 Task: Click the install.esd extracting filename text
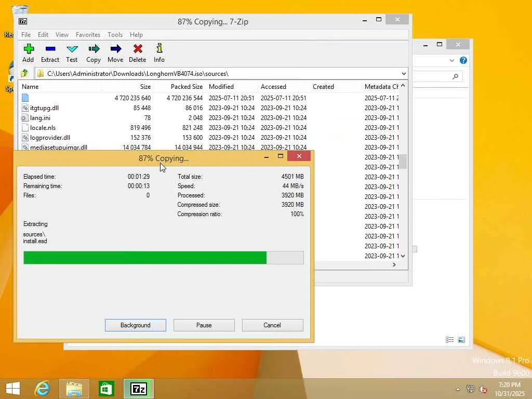click(35, 241)
